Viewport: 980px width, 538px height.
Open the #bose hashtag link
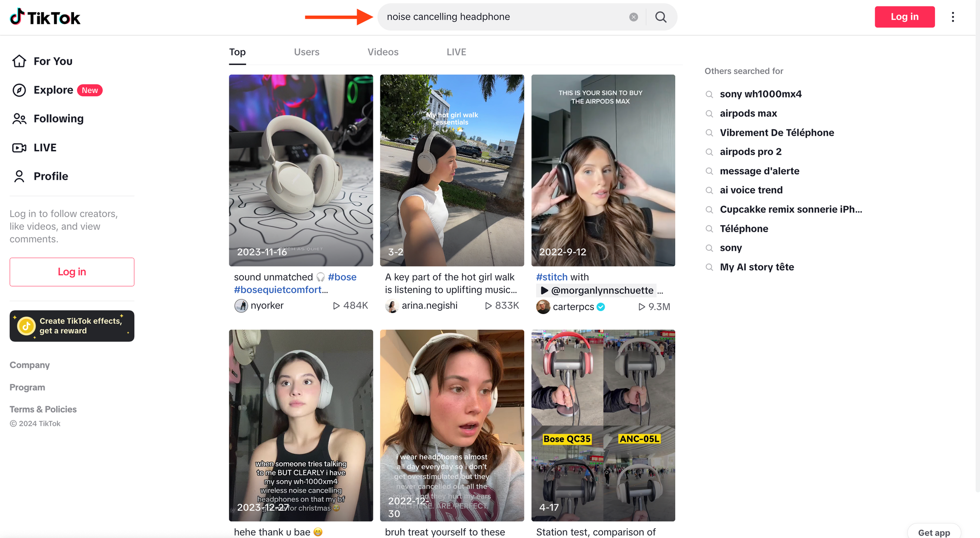coord(342,277)
